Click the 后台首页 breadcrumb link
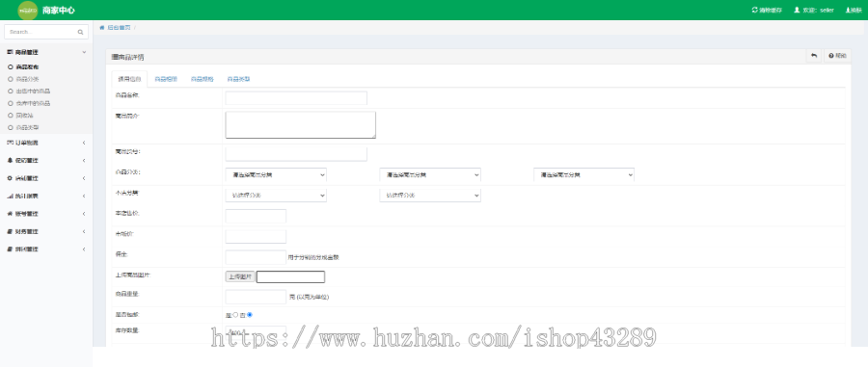This screenshot has height=367, width=868. (x=119, y=27)
